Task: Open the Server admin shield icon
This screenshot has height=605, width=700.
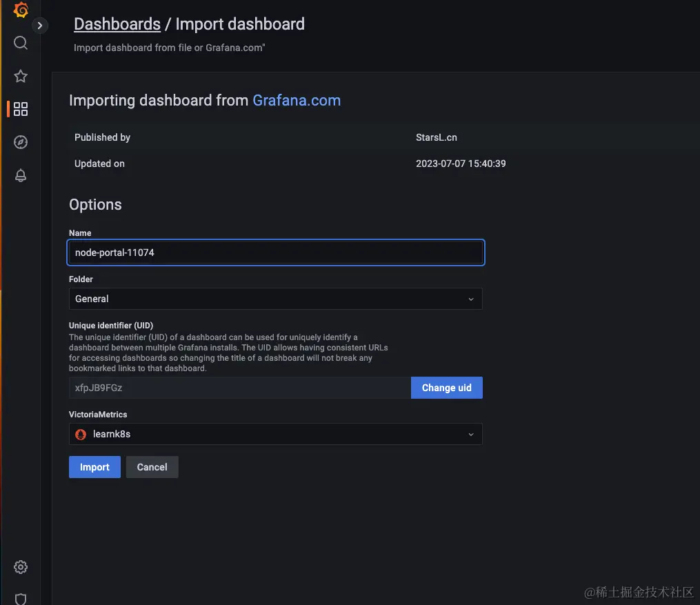Action: (x=21, y=599)
